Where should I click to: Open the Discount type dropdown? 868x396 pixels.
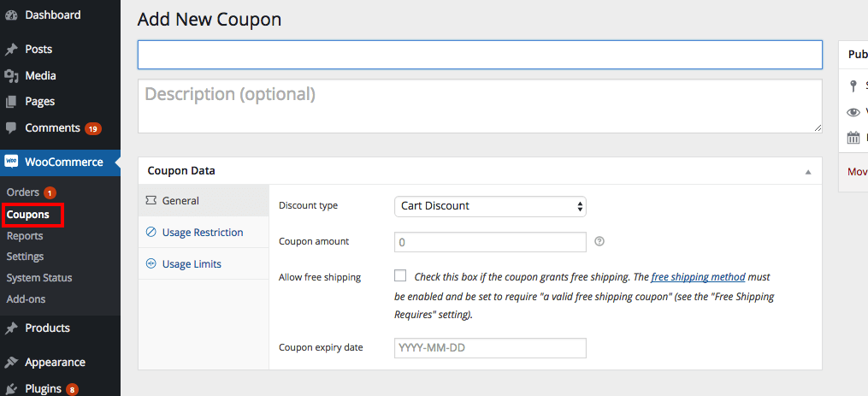[x=490, y=206]
